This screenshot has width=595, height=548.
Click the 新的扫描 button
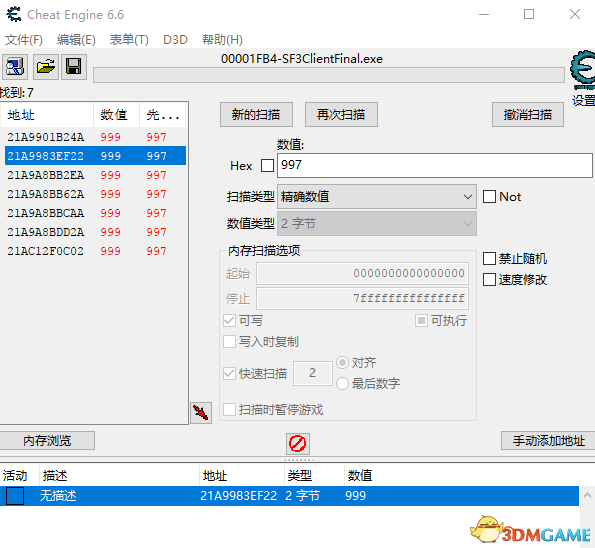(x=256, y=114)
